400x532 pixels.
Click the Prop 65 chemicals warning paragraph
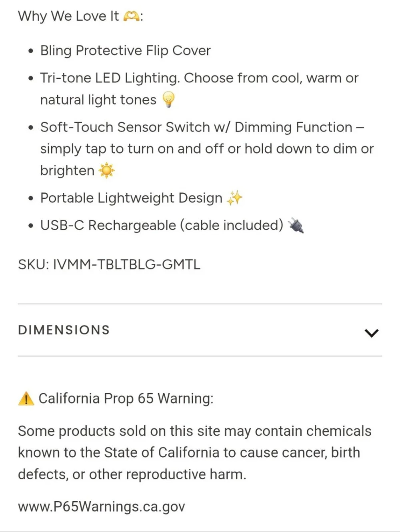195,452
